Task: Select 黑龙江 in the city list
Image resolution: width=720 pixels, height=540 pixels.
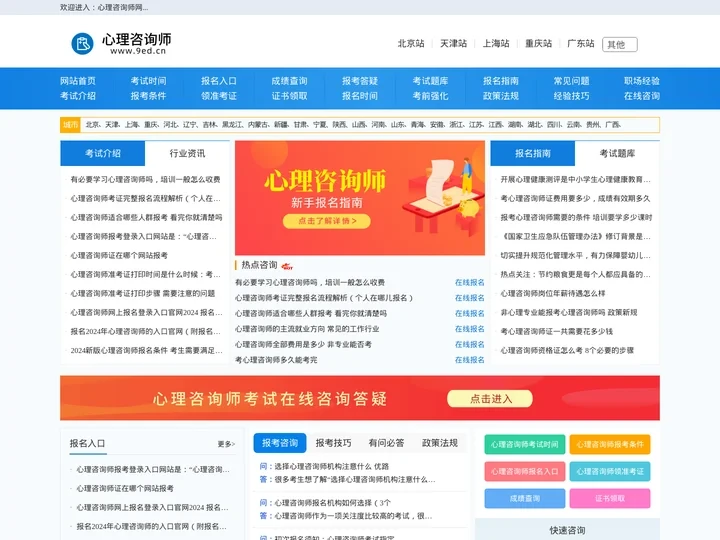Action: coord(233,125)
